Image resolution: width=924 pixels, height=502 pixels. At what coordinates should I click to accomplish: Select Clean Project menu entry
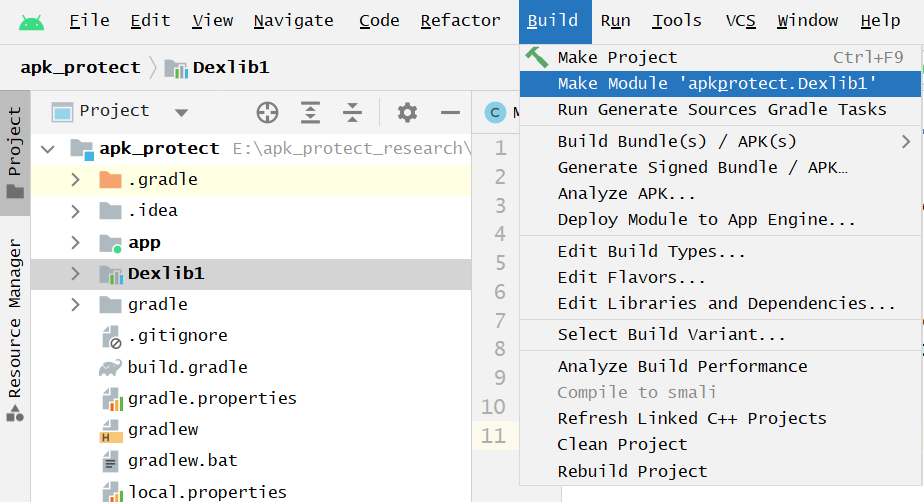point(622,444)
